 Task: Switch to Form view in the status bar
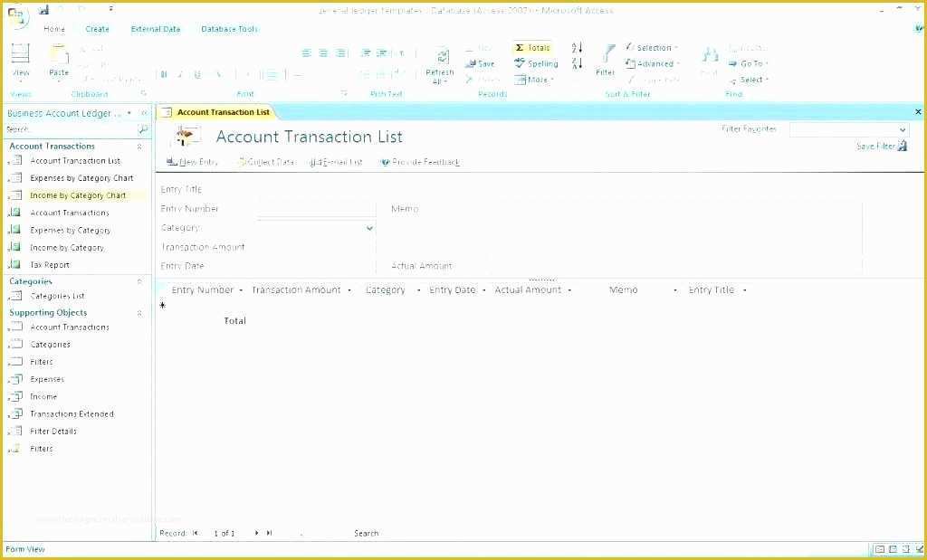[x=880, y=550]
